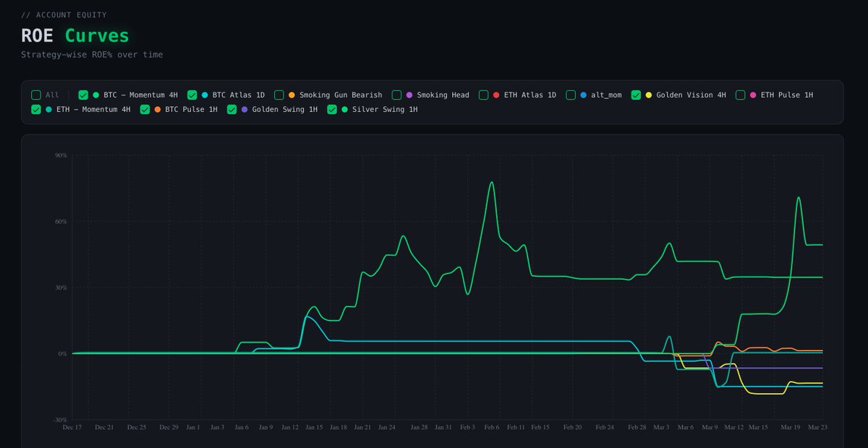Click the BTC Pulse 1H legend label
The height and width of the screenshot is (448, 868).
click(x=191, y=109)
